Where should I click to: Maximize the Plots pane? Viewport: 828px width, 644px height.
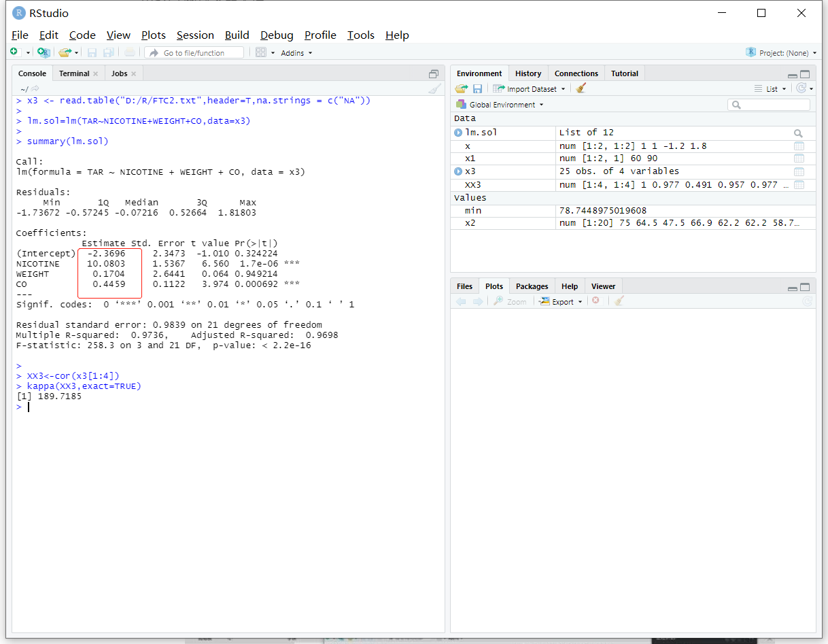(805, 287)
